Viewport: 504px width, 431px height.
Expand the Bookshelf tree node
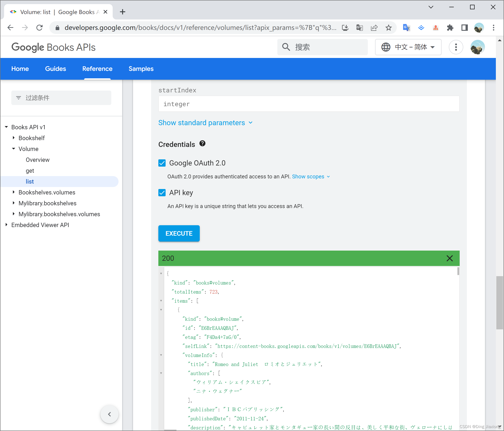pyautogui.click(x=14, y=138)
